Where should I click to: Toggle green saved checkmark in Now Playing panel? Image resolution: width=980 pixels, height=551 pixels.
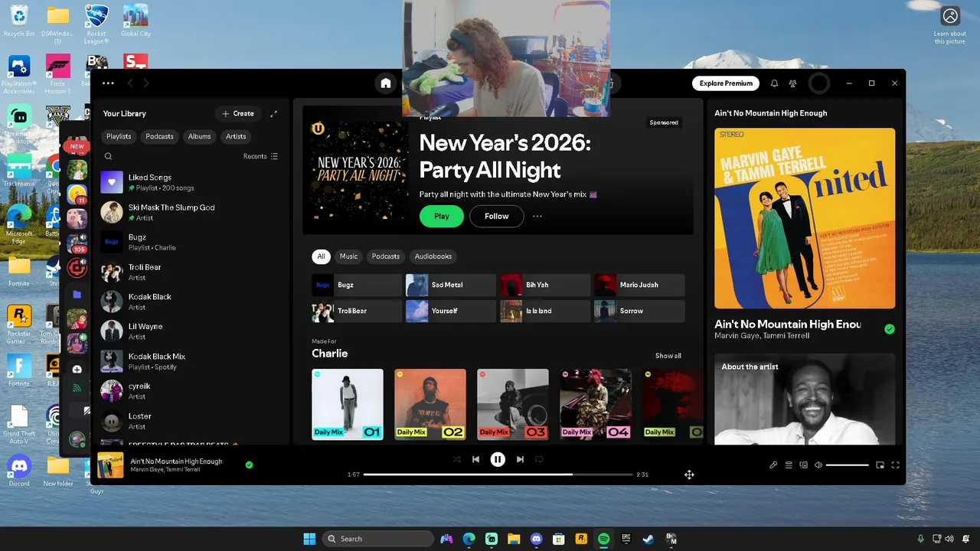[x=889, y=329]
